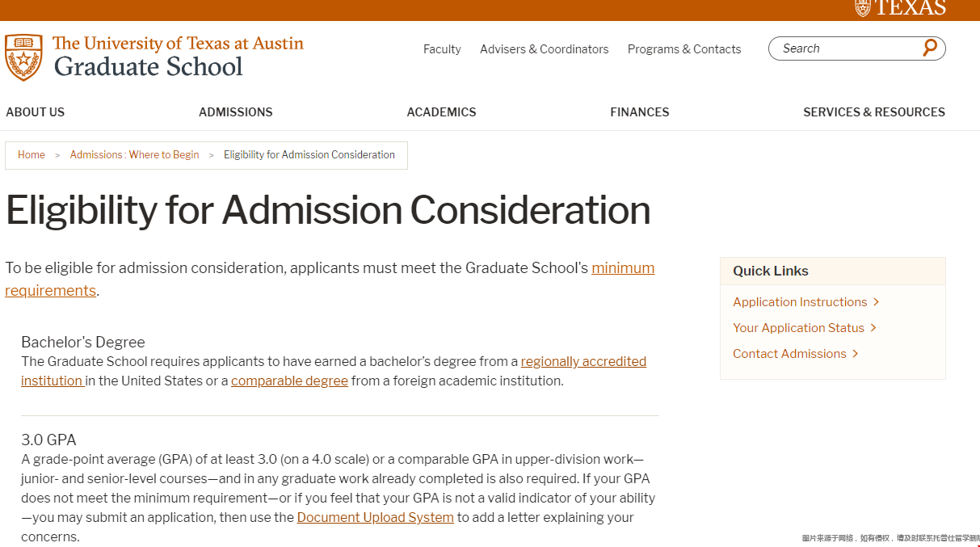Click chevron next to Application Instructions
Image resolution: width=980 pixels, height=547 pixels.
[x=877, y=302]
